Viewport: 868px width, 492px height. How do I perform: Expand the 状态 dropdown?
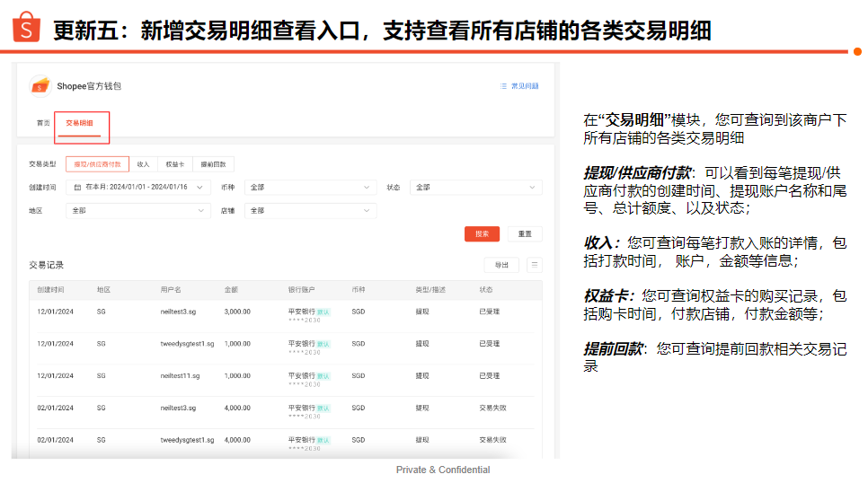point(476,188)
